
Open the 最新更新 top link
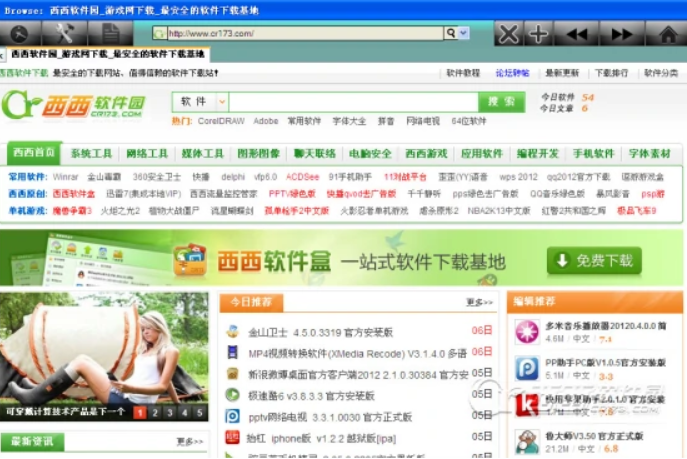click(x=562, y=73)
